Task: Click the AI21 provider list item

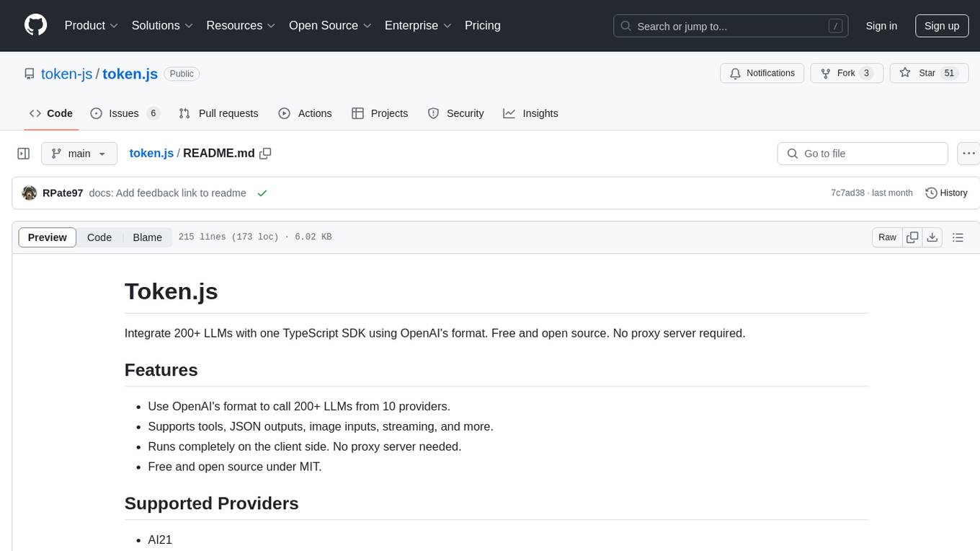Action: pos(160,539)
